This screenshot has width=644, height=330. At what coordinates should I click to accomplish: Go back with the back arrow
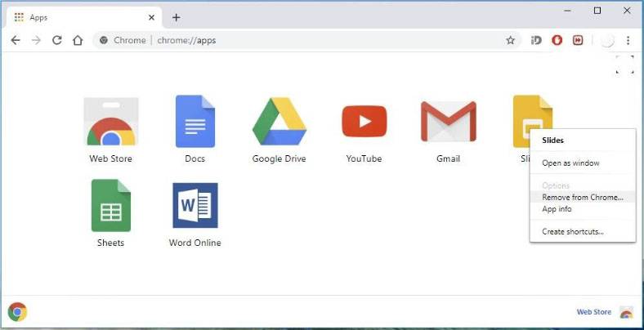point(16,40)
